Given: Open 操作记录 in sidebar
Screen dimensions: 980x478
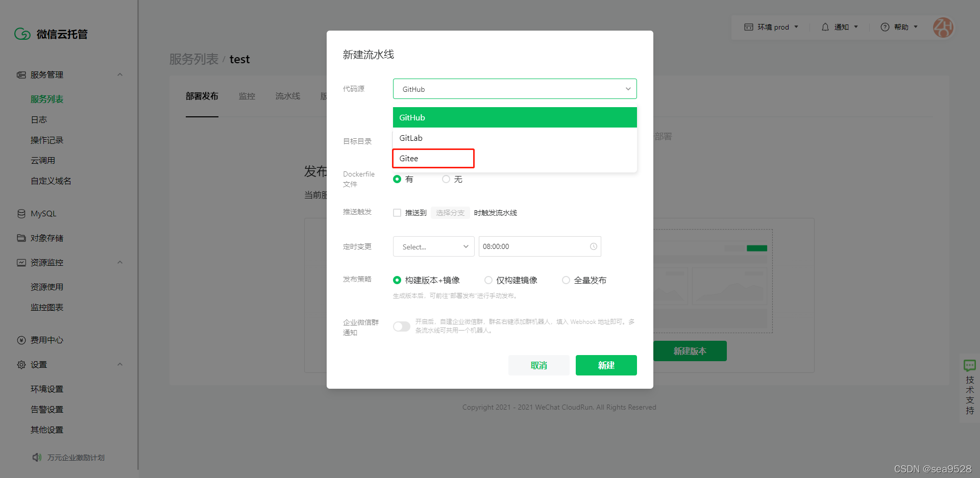Looking at the screenshot, I should (47, 140).
